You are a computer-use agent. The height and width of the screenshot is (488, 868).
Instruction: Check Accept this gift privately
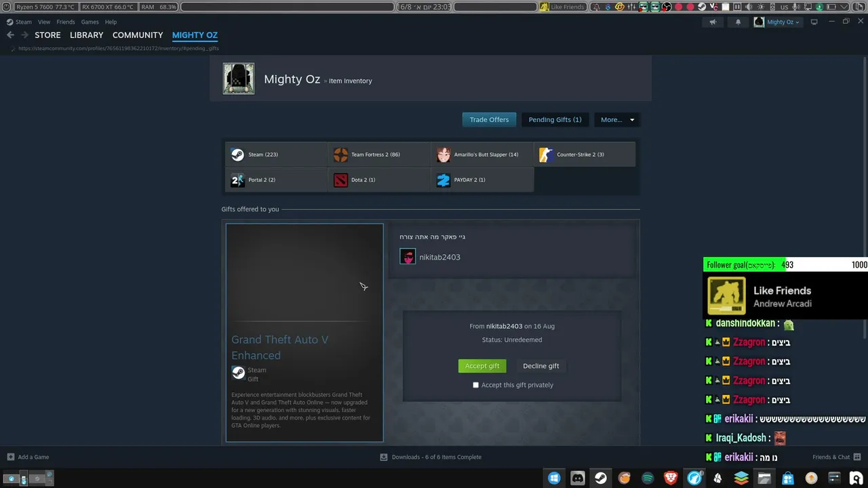[x=475, y=385]
